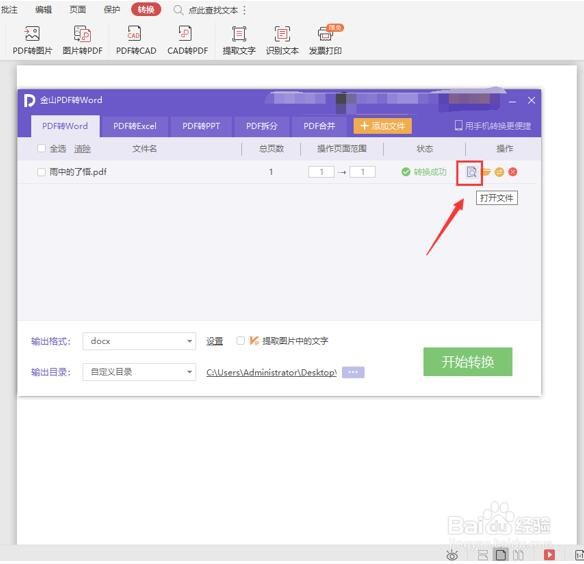Viewport: 584px width, 564px height.
Task: Minimize the 金山PDF转Word dialog
Action: click(512, 101)
